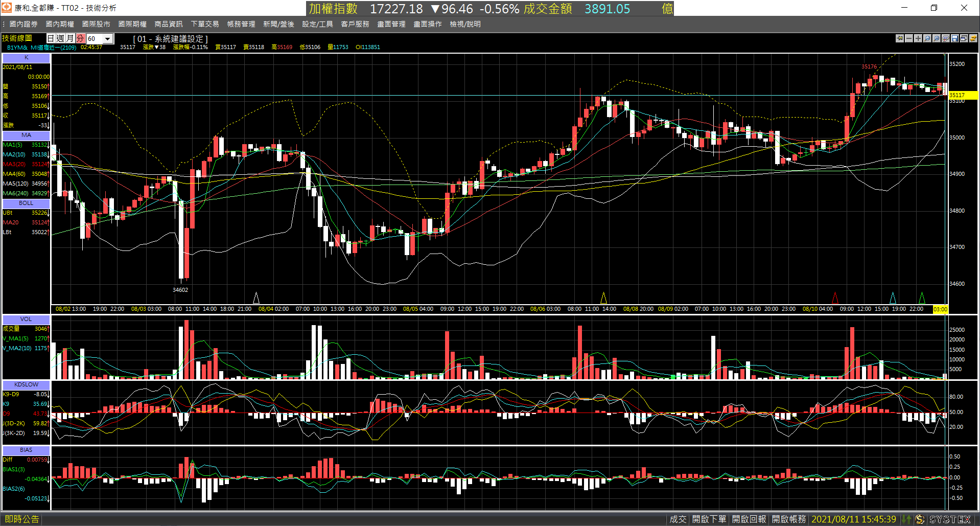
Task: Save chart settings with floppy icon
Action: (x=955, y=38)
